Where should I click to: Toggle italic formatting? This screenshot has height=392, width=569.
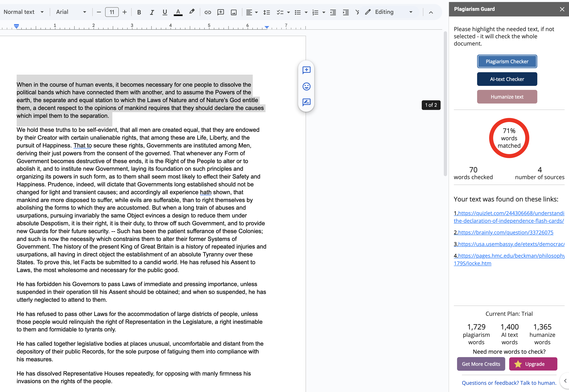(x=152, y=12)
